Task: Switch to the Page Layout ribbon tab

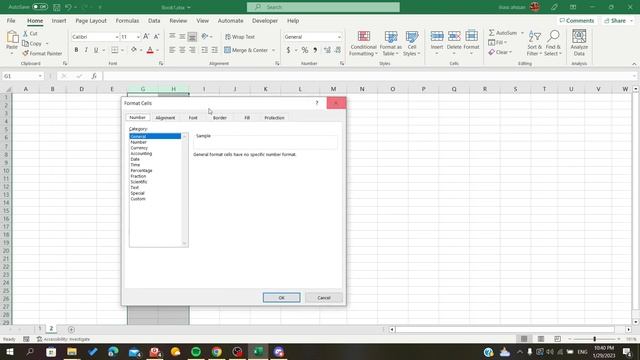Action: pos(91,21)
